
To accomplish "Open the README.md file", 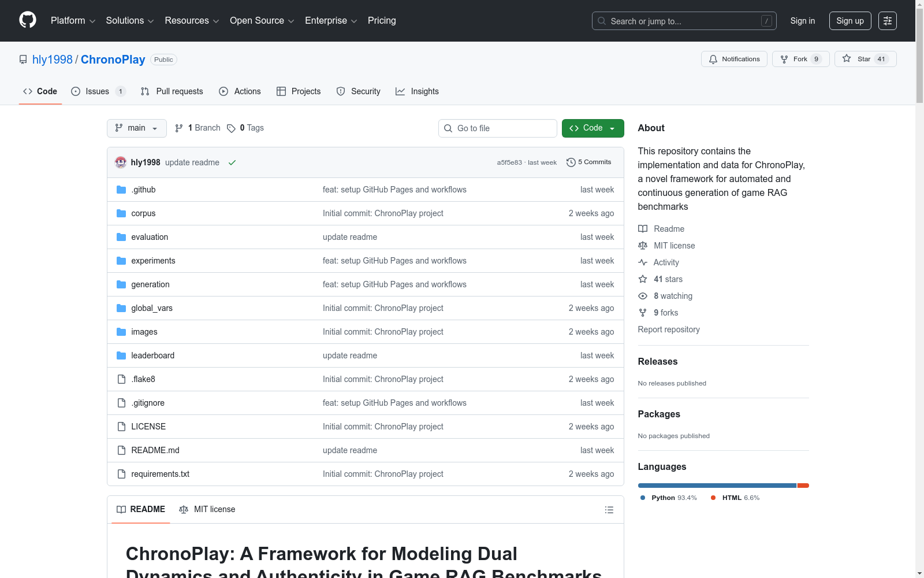I will pos(155,450).
